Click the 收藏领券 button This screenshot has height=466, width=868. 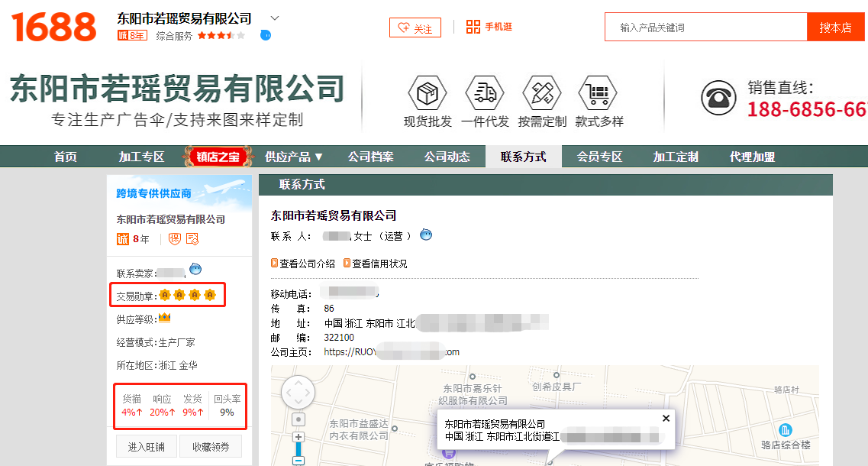(x=211, y=447)
